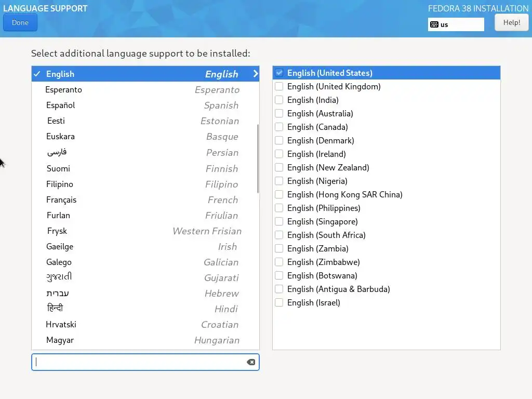Viewport: 532px width, 399px height.
Task: Click the language list vertical scrollbar
Action: click(258, 158)
